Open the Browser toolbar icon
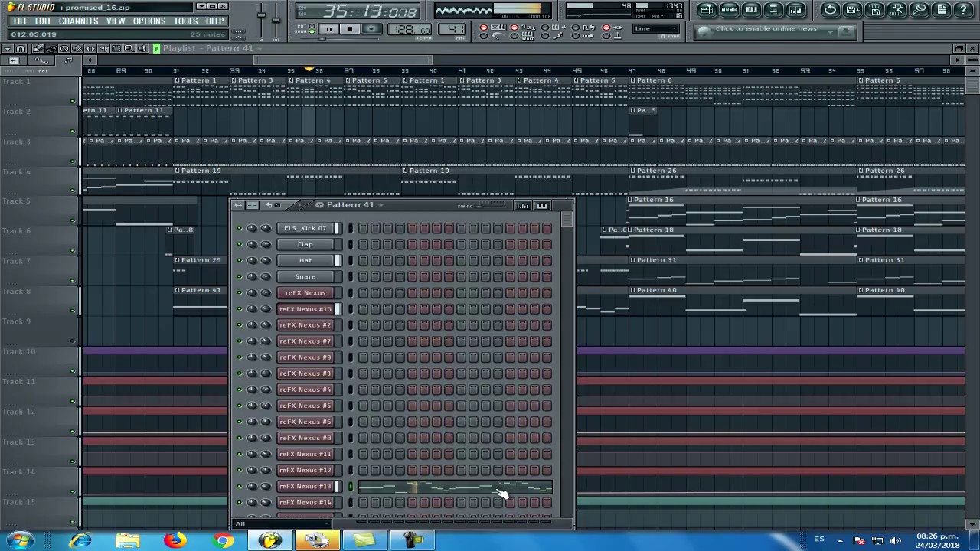The image size is (980, 551). (x=773, y=10)
